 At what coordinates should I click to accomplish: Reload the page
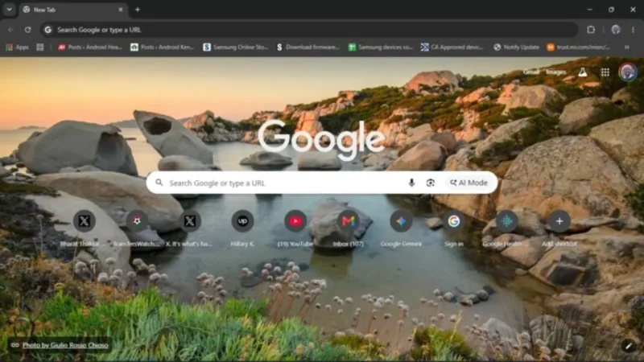pyautogui.click(x=27, y=30)
